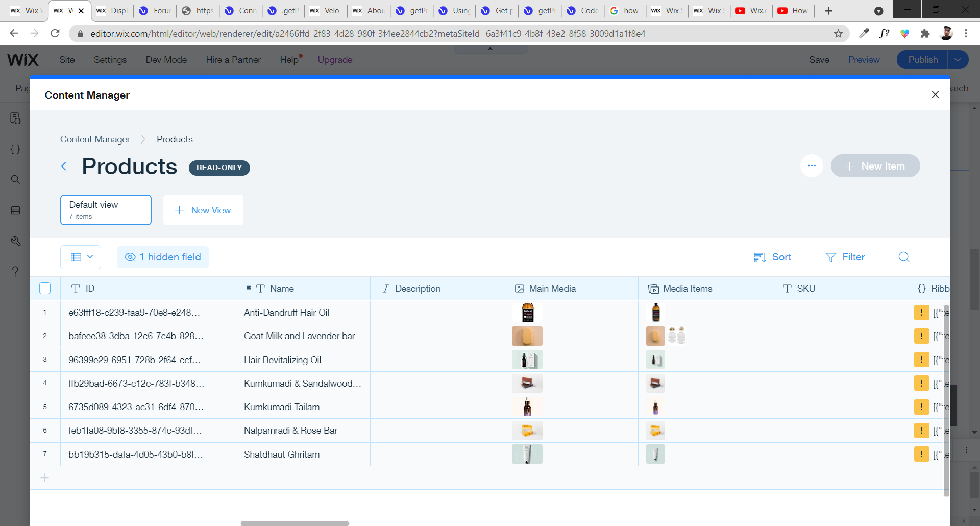This screenshot has height=526, width=980.
Task: Bookmark this page with the star icon
Action: [x=838, y=33]
